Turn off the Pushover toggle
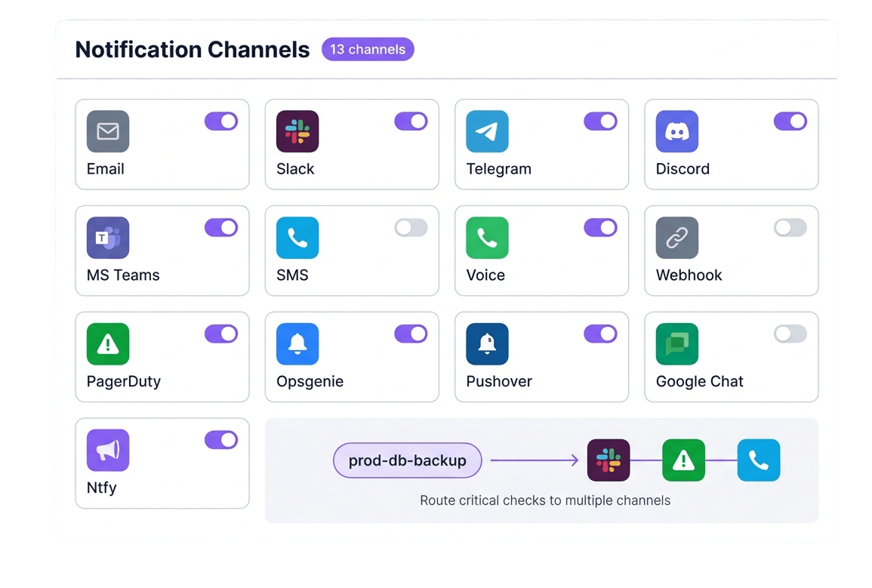Image resolution: width=872 pixels, height=588 pixels. pos(601,334)
